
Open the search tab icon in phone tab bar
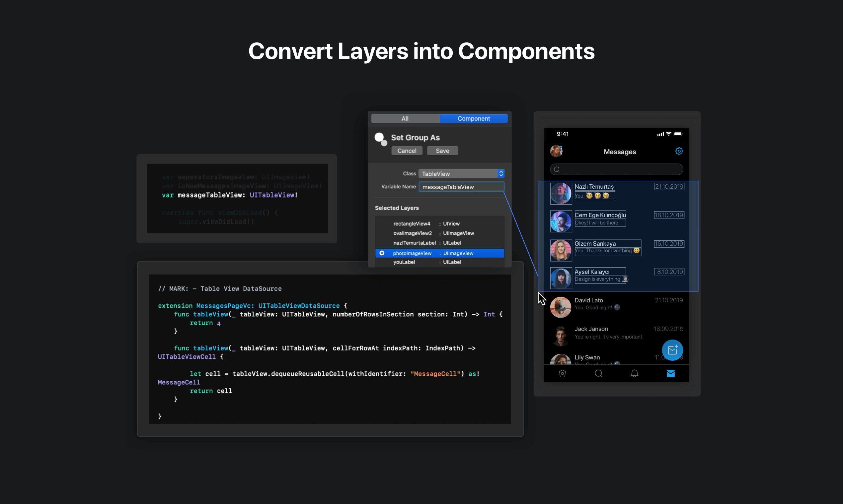click(599, 374)
